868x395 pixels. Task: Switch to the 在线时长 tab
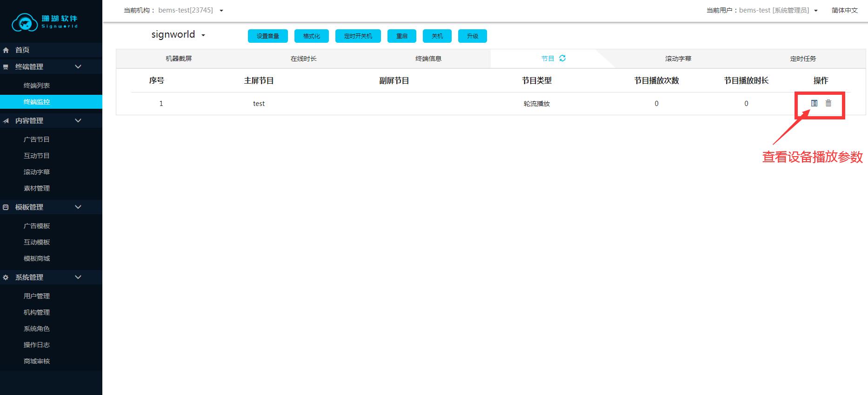303,59
